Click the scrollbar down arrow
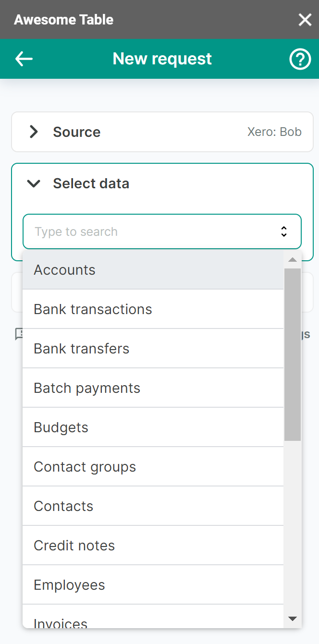 pos(292,619)
